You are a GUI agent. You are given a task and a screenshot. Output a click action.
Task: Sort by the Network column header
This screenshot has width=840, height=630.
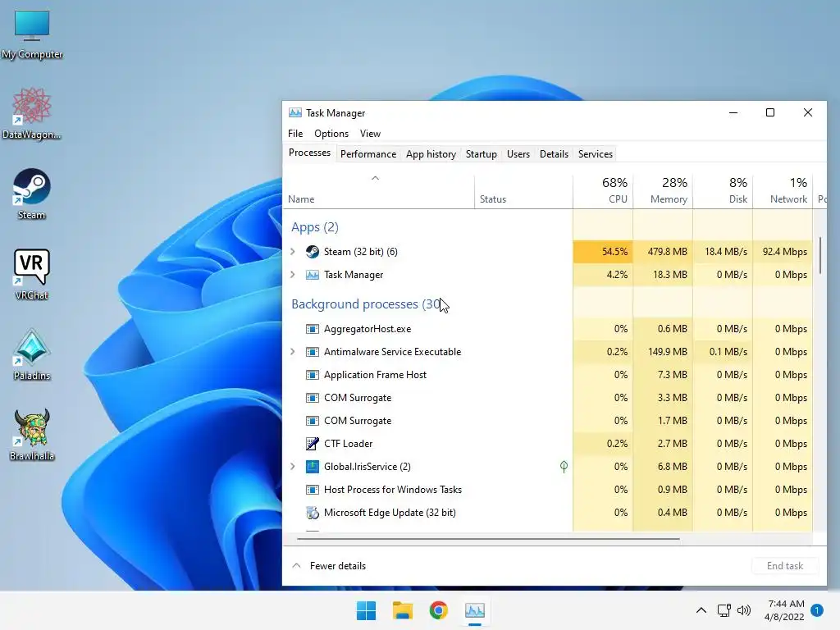click(783, 192)
